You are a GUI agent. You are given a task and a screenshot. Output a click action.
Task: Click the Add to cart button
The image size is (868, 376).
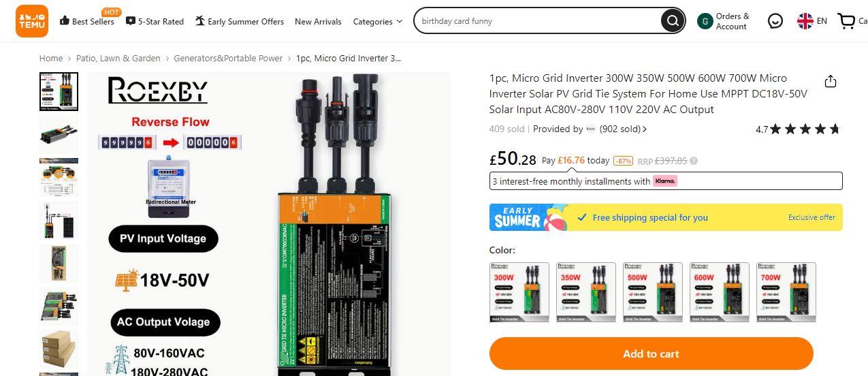[652, 354]
